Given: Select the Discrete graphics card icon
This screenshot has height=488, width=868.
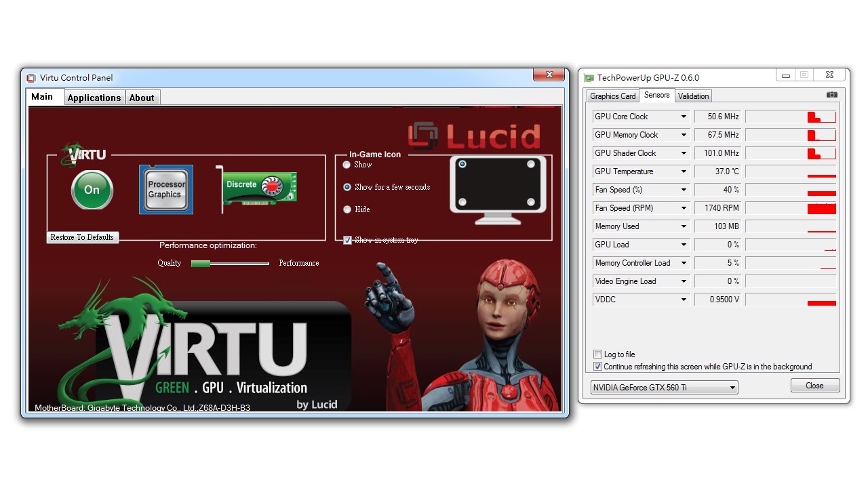Looking at the screenshot, I should click(x=257, y=189).
